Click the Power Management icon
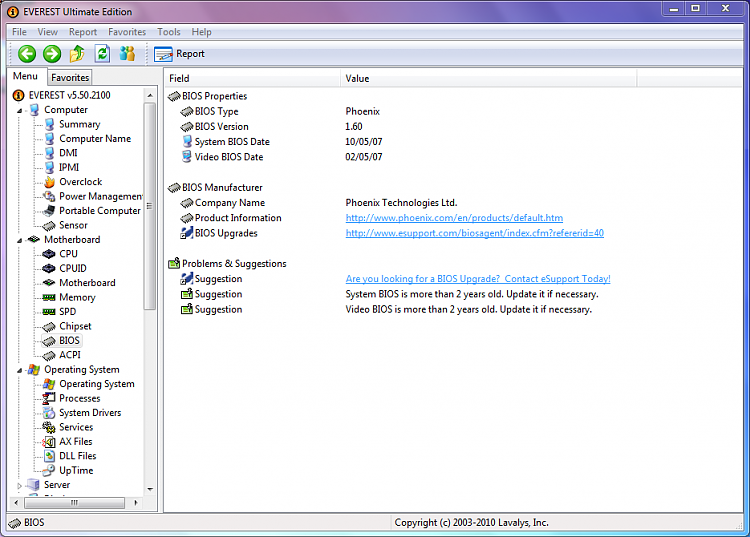 49,196
